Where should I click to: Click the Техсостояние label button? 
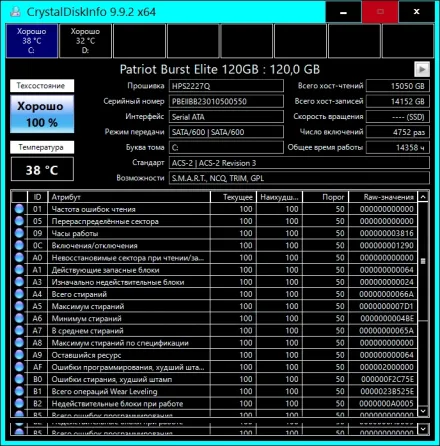pyautogui.click(x=42, y=86)
